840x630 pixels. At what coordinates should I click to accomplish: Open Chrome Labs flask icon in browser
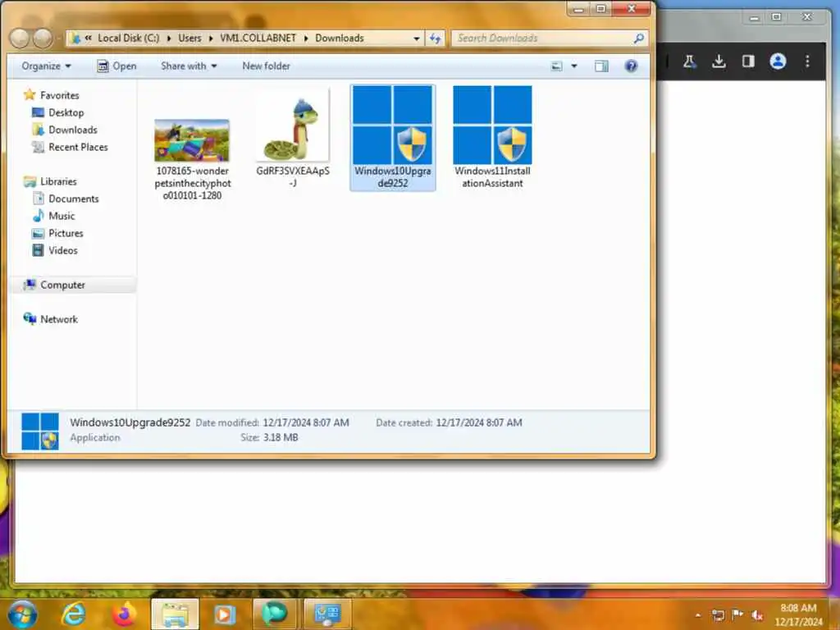689,62
